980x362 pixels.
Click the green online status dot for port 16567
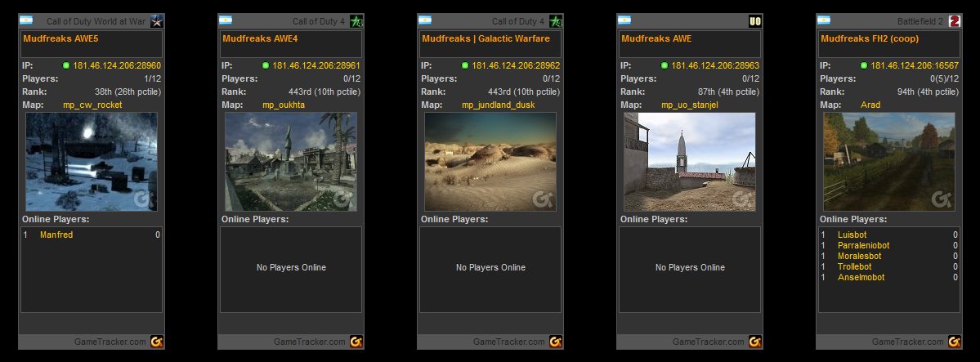point(864,65)
